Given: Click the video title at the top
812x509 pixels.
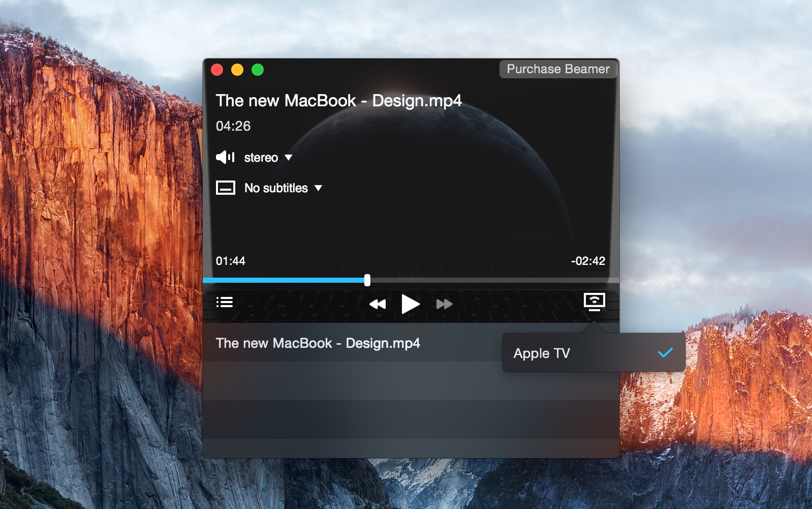Looking at the screenshot, I should (x=338, y=101).
